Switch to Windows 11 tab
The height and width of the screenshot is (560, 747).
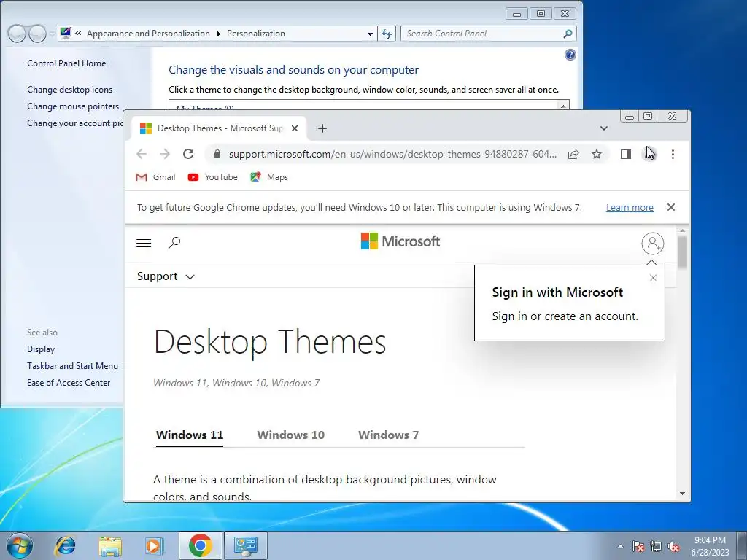tap(190, 435)
